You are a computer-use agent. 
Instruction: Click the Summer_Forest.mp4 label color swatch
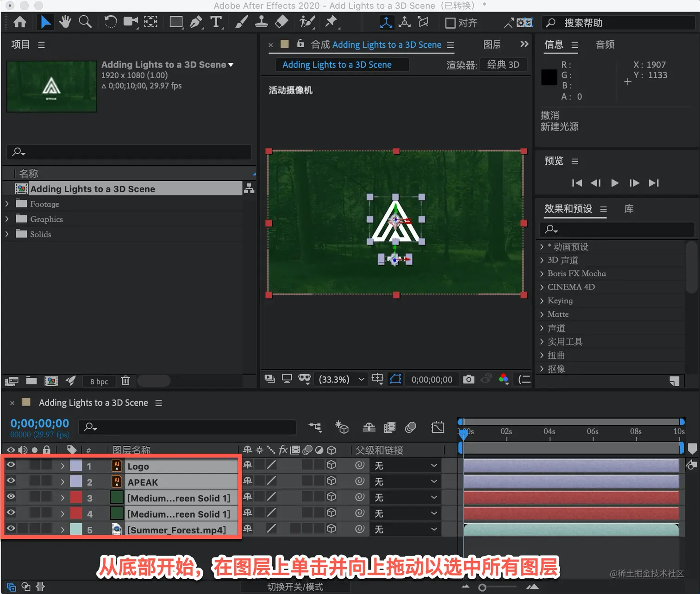tap(76, 529)
